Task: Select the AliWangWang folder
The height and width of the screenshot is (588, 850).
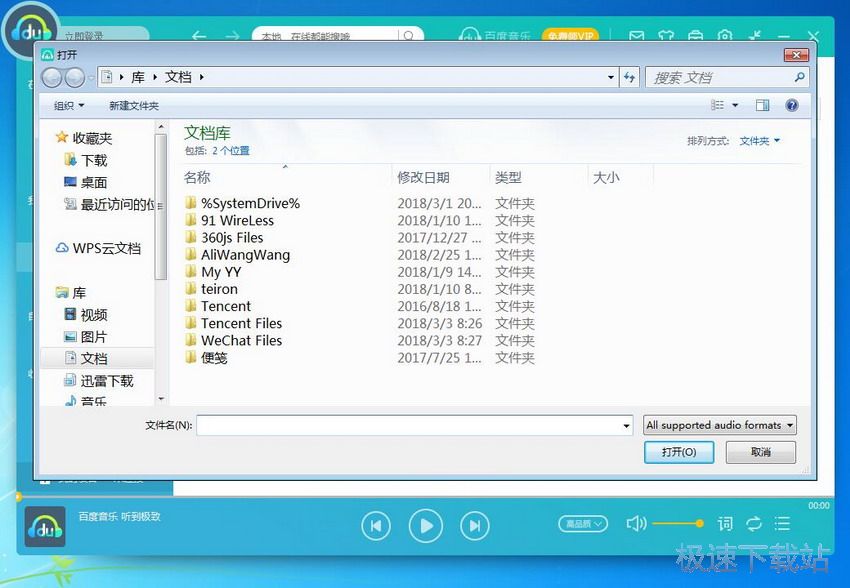Action: (237, 255)
